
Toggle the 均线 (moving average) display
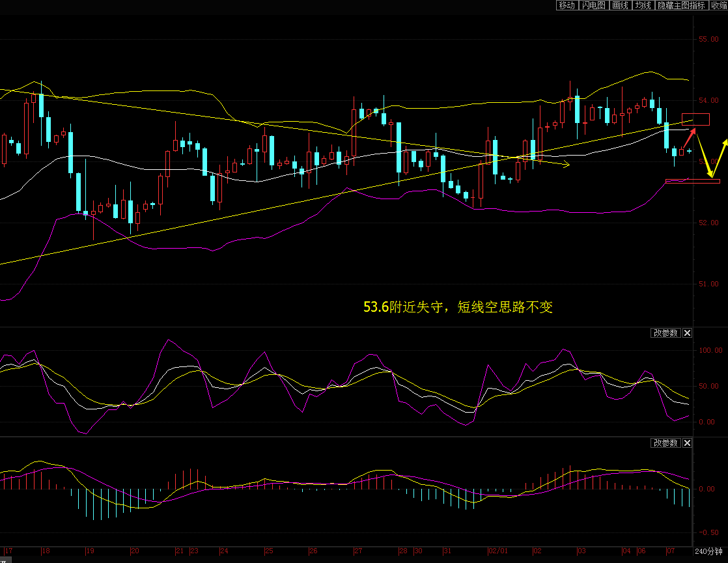tap(643, 5)
